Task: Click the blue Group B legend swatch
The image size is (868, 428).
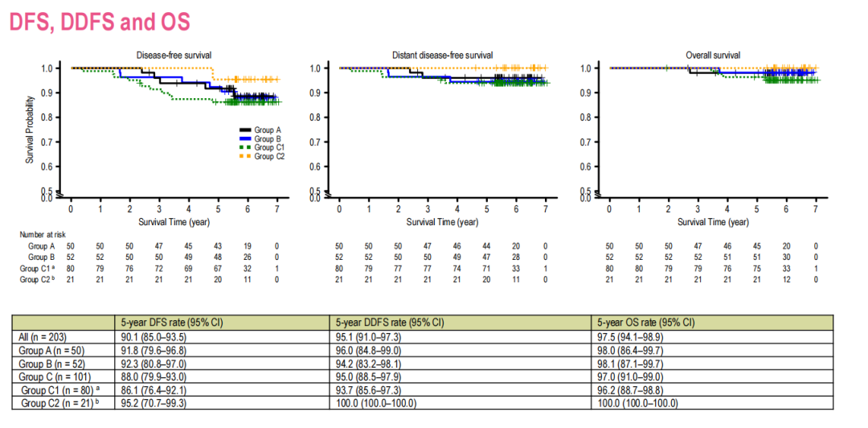Action: pyautogui.click(x=245, y=138)
